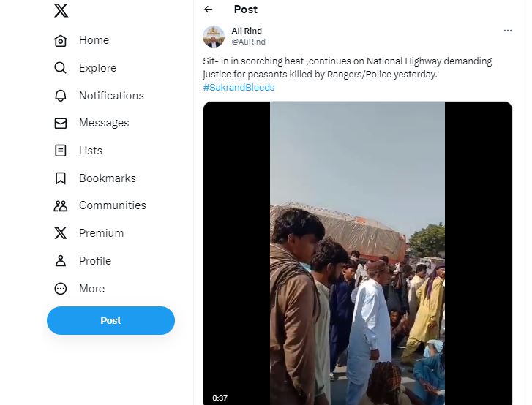This screenshot has height=405, width=532.
Task: Click Ali Rind's profile avatar
Action: pyautogui.click(x=214, y=37)
